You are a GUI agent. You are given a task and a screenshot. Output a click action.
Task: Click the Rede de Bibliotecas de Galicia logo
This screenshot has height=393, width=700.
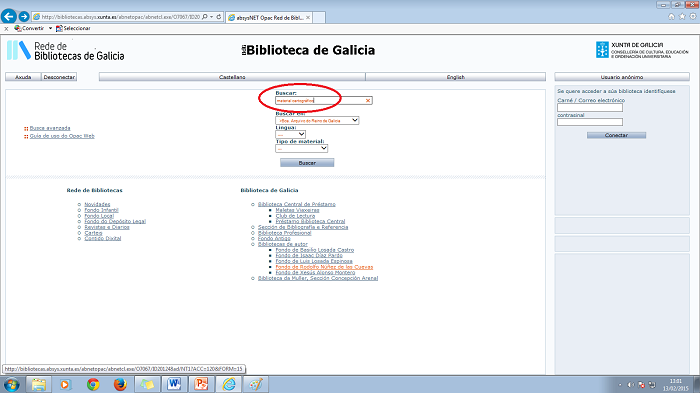(66, 50)
